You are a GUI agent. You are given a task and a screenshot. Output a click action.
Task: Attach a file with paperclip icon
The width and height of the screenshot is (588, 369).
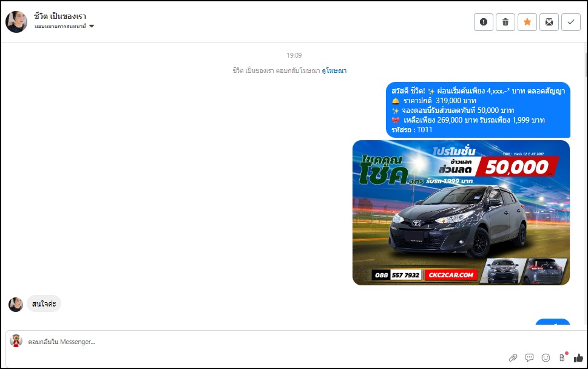[x=513, y=357]
